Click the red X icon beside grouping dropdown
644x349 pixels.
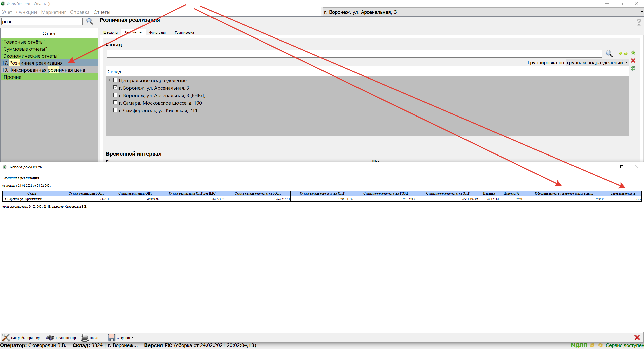[633, 61]
